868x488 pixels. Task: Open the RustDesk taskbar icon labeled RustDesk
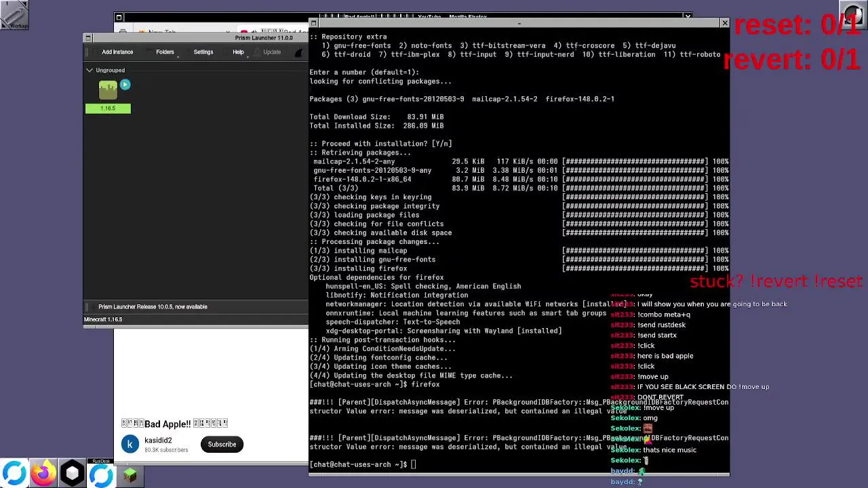pyautogui.click(x=102, y=474)
